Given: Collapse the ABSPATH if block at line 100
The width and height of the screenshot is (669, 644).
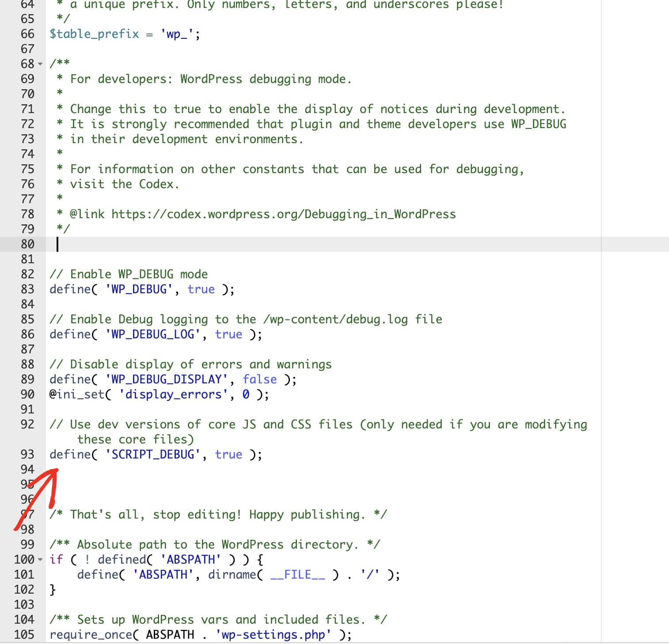Looking at the screenshot, I should (40, 560).
